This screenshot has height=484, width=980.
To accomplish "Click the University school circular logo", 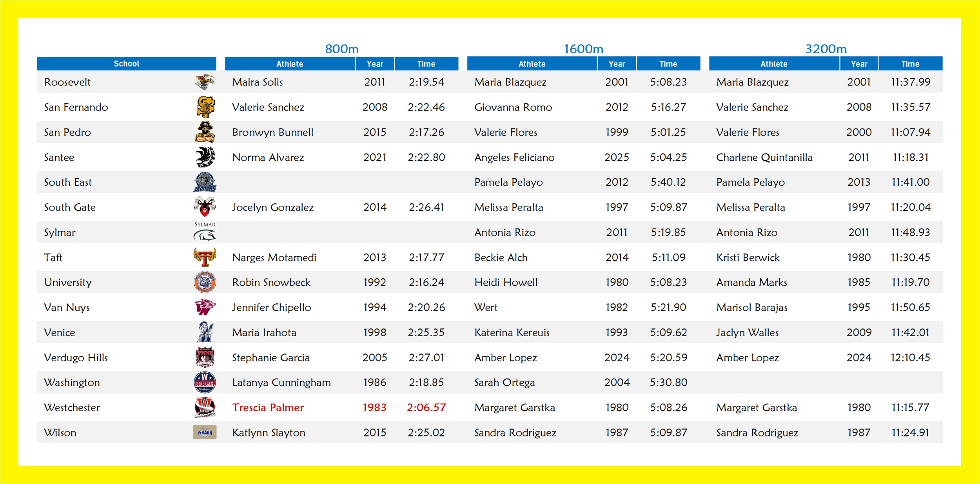I will (x=205, y=282).
